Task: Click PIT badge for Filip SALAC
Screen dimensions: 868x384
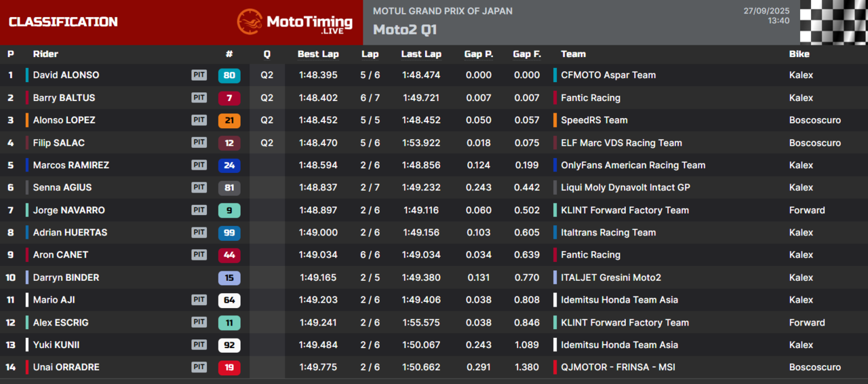Action: click(x=199, y=142)
